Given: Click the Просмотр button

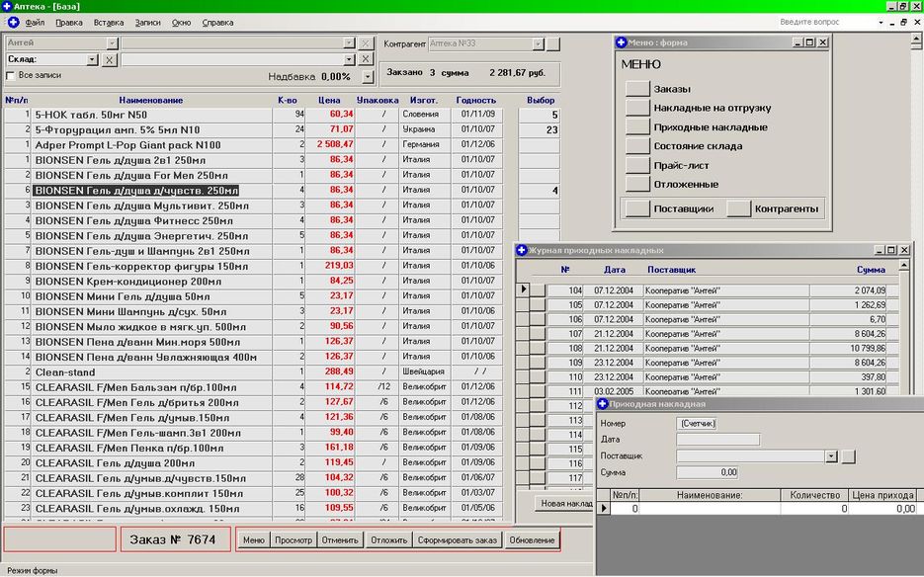Looking at the screenshot, I should pyautogui.click(x=294, y=539).
